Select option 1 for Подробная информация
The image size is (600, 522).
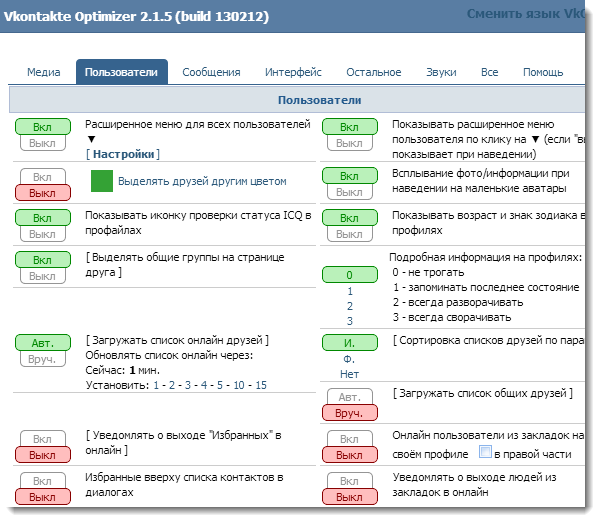[350, 291]
